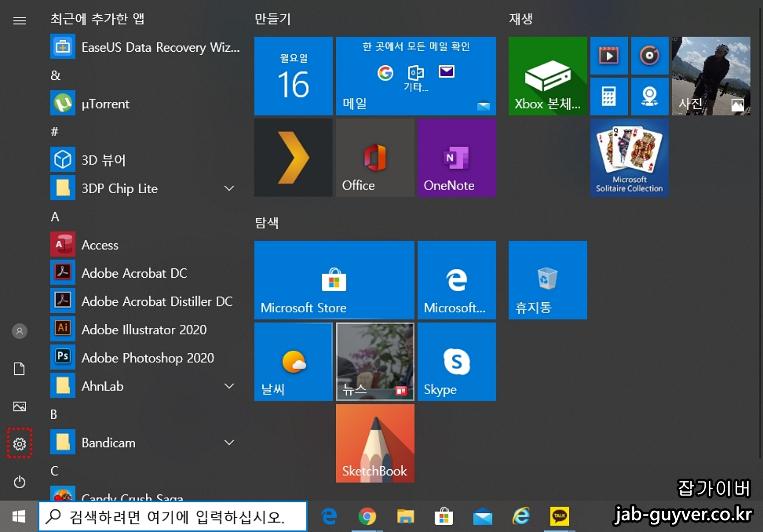Open the 사진 photo tile
This screenshot has height=532, width=763.
point(711,76)
